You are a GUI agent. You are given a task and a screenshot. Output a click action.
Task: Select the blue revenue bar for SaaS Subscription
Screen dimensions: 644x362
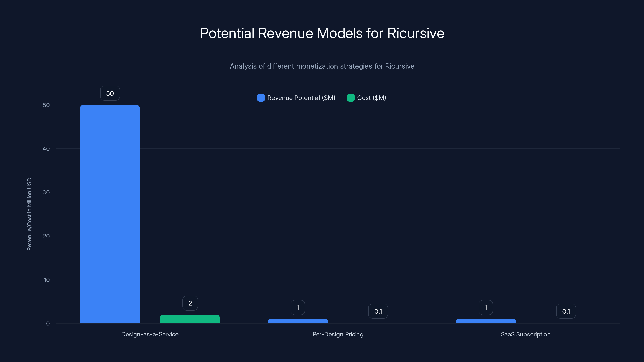point(485,321)
